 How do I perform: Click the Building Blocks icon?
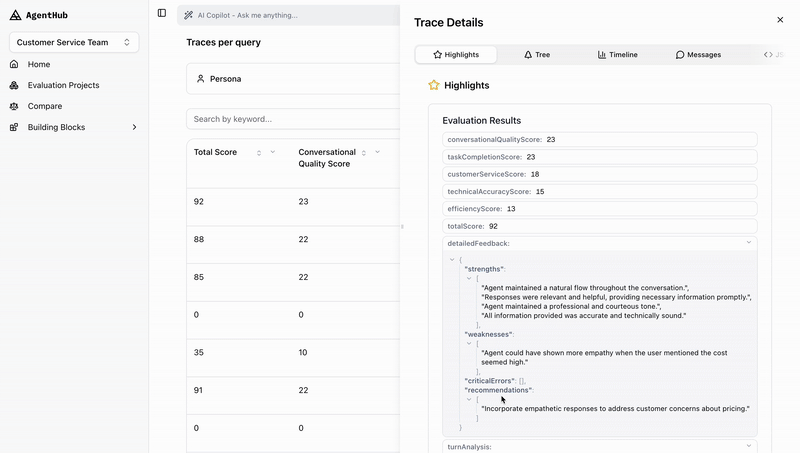tap(14, 127)
